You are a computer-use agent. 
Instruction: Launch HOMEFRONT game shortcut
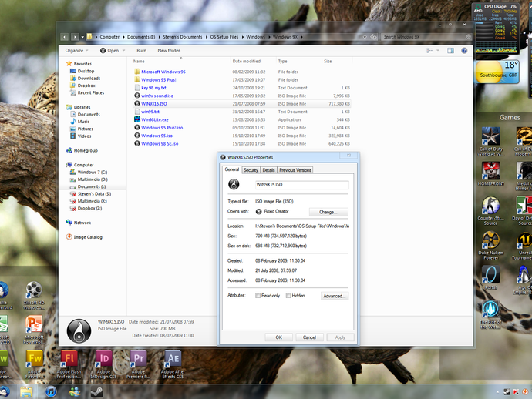coord(490,173)
